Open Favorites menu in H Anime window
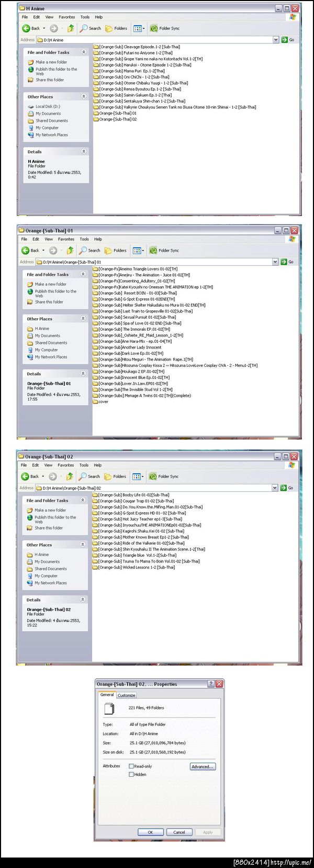Screen dimensions: 314x868 pyautogui.click(x=66, y=17)
